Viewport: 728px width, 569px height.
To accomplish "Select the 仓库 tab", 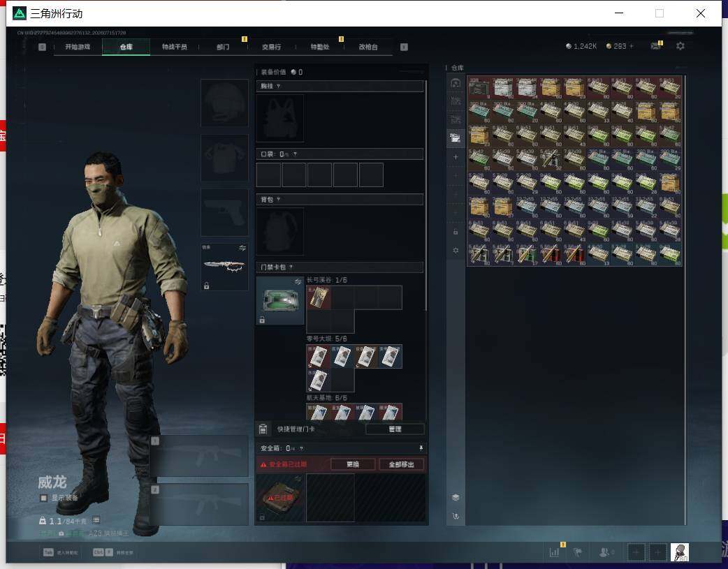I will pyautogui.click(x=126, y=47).
